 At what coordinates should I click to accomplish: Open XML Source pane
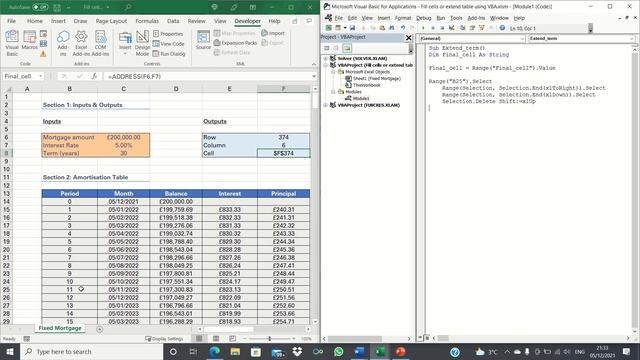(x=203, y=40)
